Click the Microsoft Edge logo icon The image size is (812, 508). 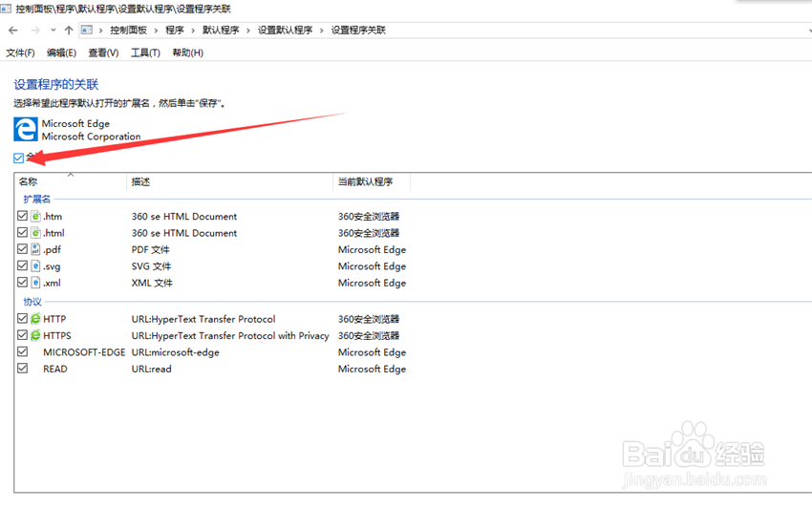[x=26, y=129]
